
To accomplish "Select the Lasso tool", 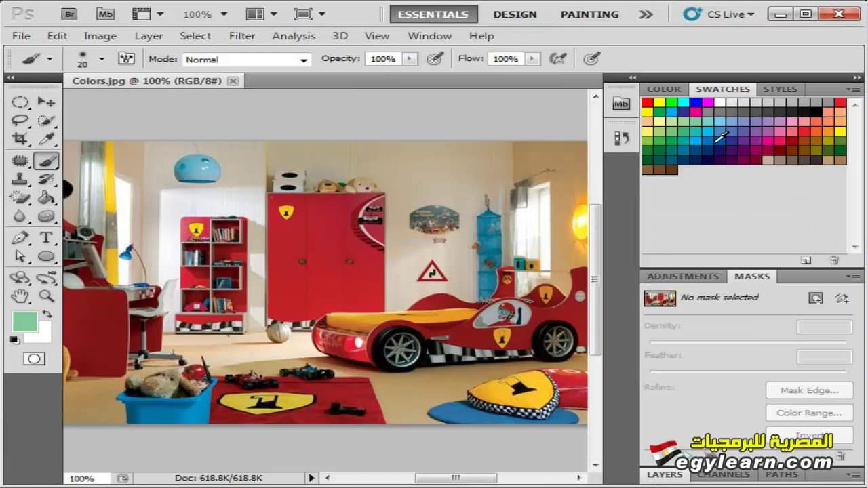I will pyautogui.click(x=20, y=121).
